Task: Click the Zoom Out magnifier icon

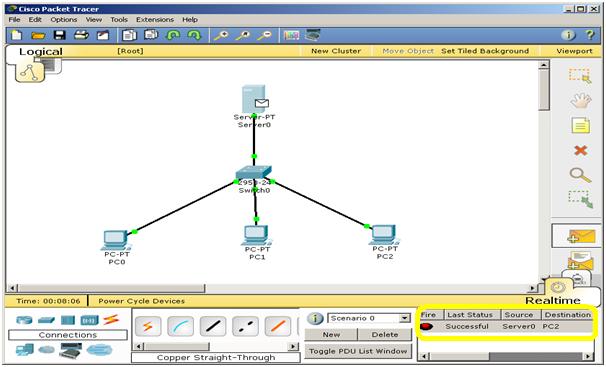Action: [265, 36]
